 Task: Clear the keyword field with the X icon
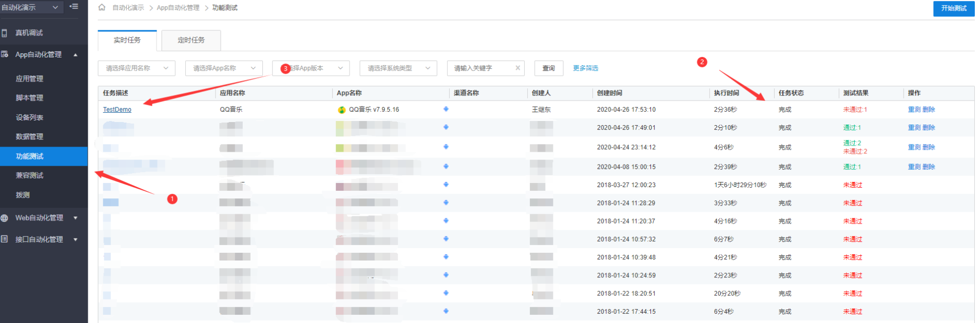coord(517,68)
